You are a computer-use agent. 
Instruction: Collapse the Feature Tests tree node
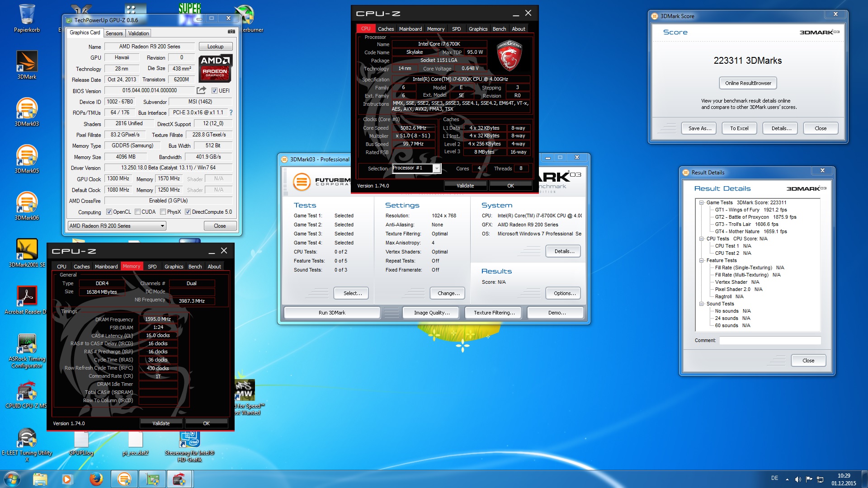pos(701,260)
